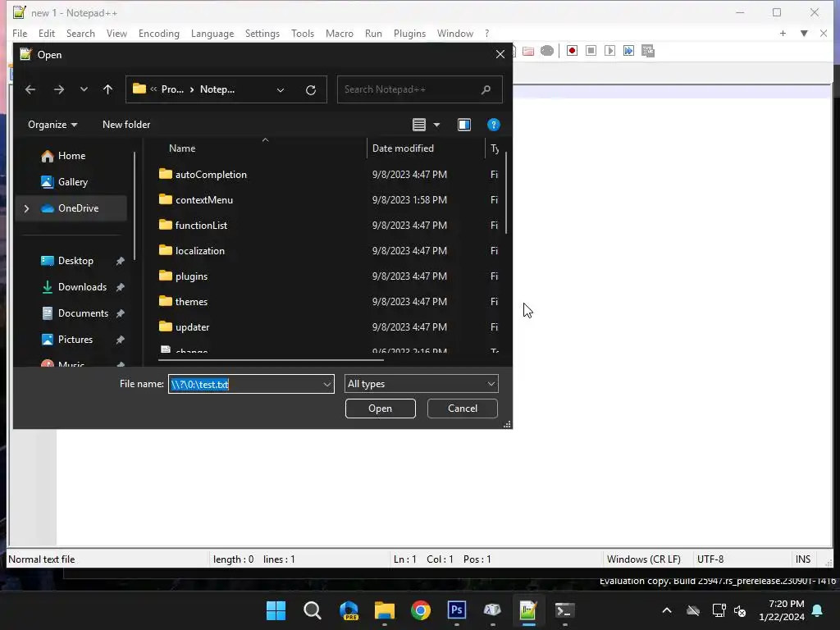
Task: Open the Macro menu
Action: (x=339, y=33)
